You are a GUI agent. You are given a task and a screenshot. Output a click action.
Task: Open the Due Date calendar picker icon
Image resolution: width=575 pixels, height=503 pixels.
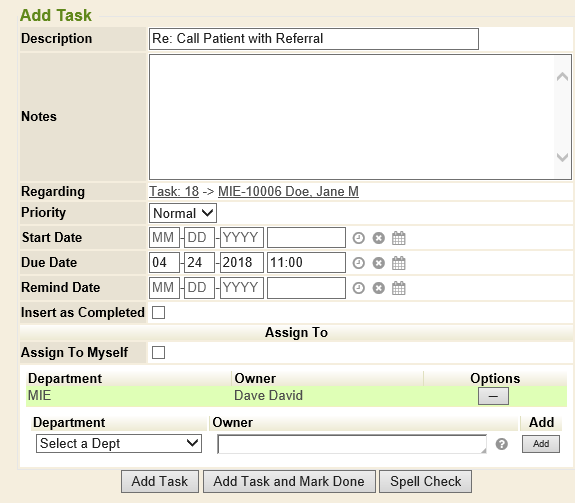click(399, 263)
